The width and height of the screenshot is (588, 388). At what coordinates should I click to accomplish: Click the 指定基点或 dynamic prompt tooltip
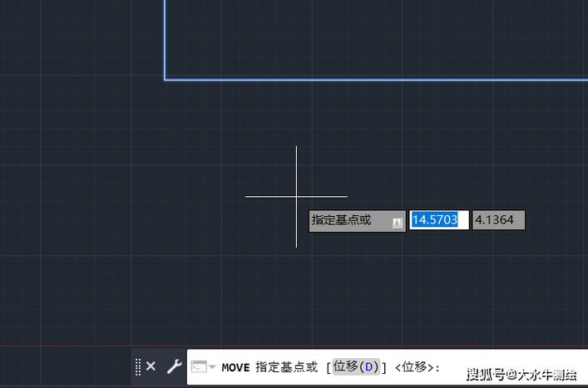coord(358,221)
